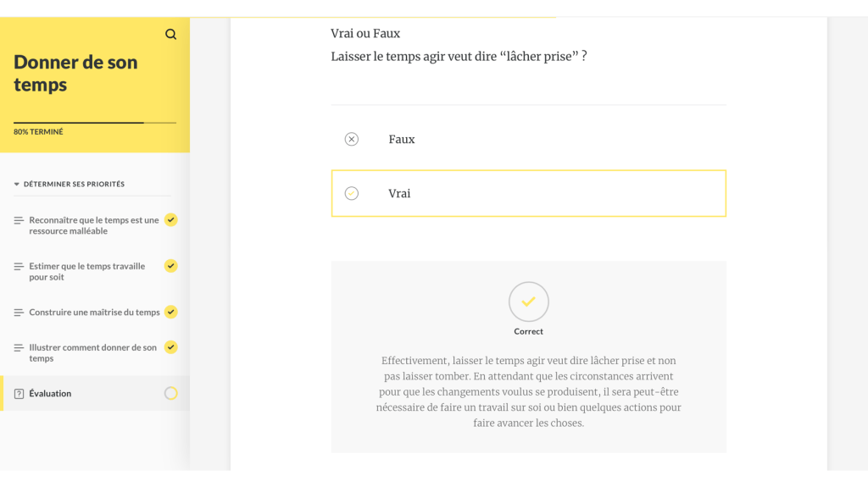
Task: Click lines icon beside Construire une maîtrise
Action: (19, 313)
